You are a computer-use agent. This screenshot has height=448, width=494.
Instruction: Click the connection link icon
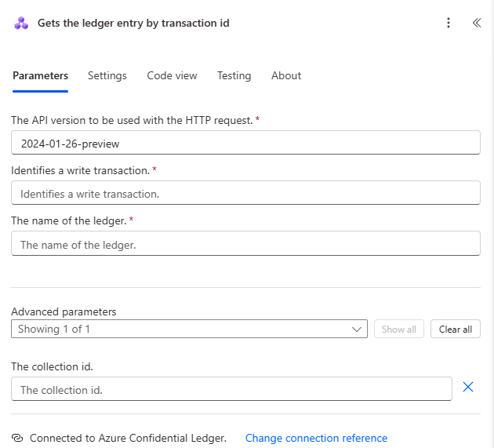pyautogui.click(x=18, y=438)
